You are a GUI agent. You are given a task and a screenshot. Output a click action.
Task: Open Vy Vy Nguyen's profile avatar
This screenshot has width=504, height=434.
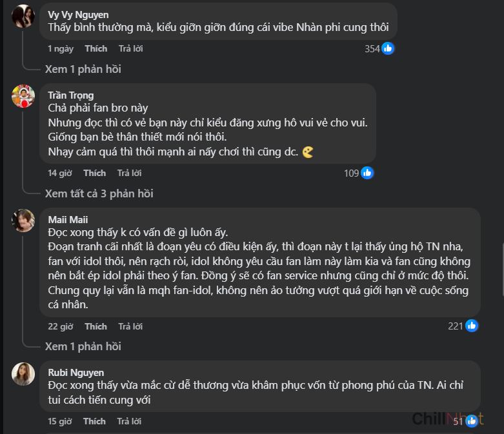tap(23, 16)
